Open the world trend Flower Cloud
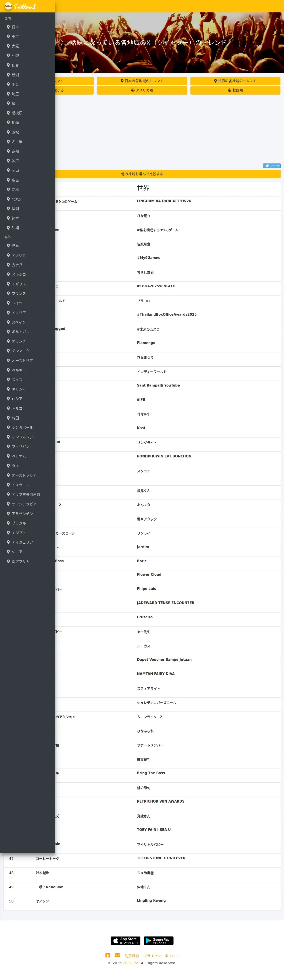 (x=149, y=574)
